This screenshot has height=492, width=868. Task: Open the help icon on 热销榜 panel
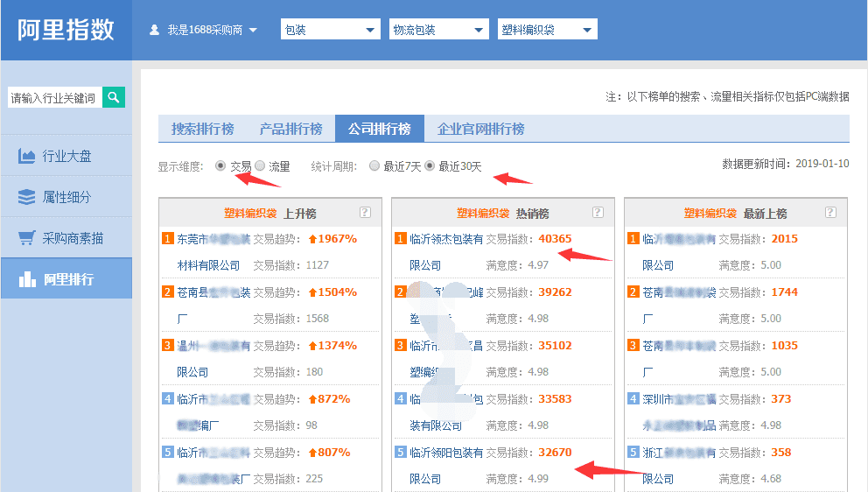pyautogui.click(x=598, y=212)
